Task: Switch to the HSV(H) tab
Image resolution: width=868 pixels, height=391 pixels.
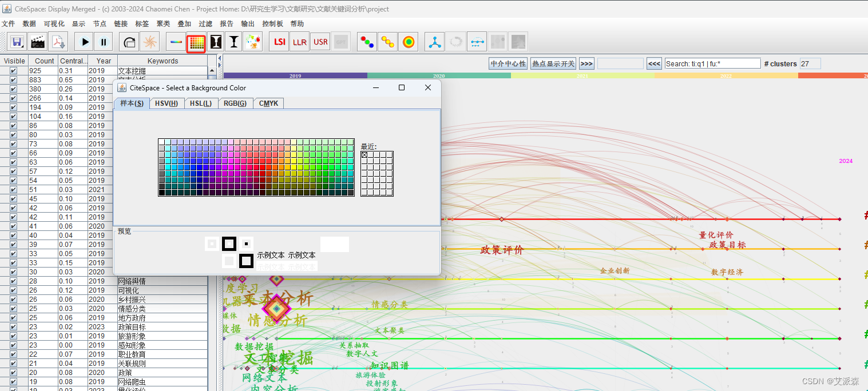Action: (x=167, y=103)
